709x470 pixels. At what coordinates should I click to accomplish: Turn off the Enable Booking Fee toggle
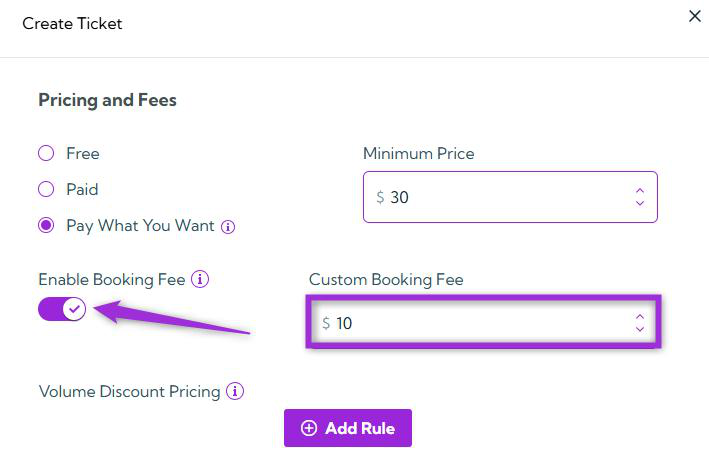coord(62,310)
